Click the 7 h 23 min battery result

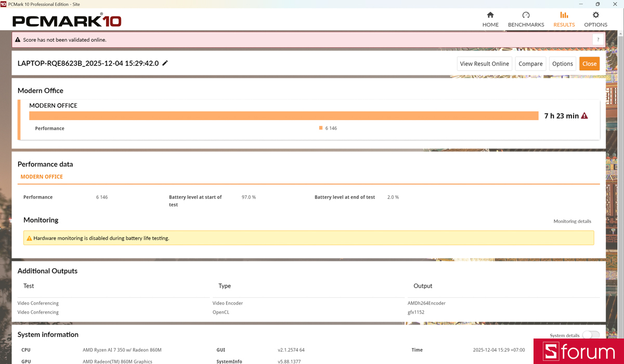pos(562,115)
